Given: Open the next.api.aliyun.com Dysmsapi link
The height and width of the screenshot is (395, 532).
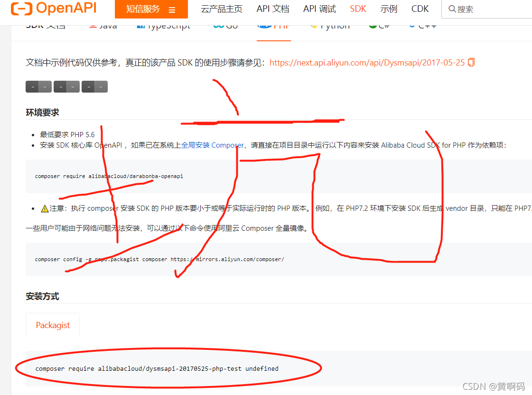Looking at the screenshot, I should tap(367, 63).
